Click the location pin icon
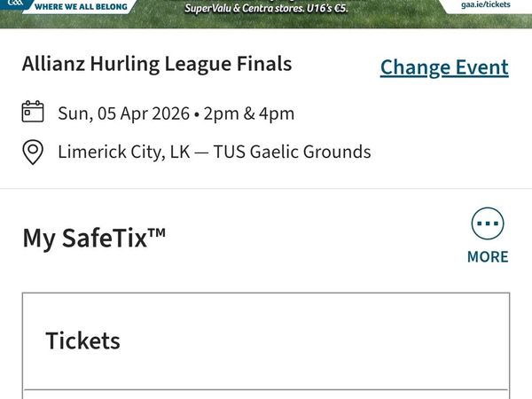 (33, 153)
